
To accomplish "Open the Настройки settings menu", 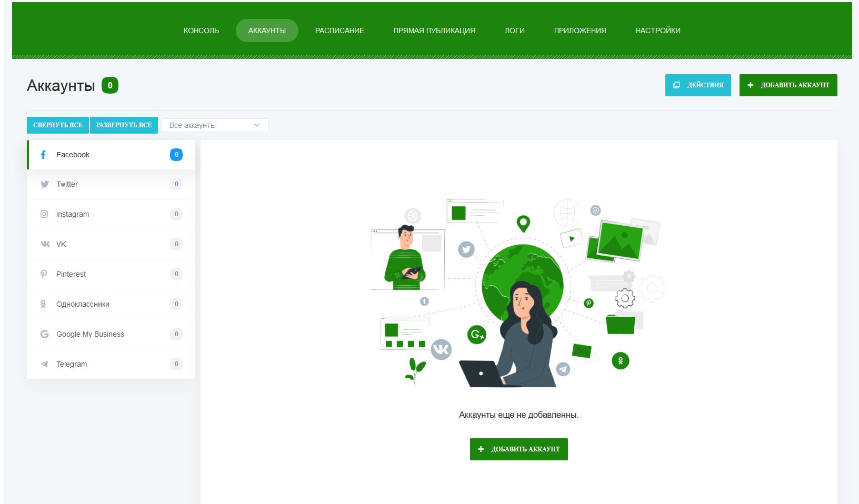I will click(x=658, y=31).
